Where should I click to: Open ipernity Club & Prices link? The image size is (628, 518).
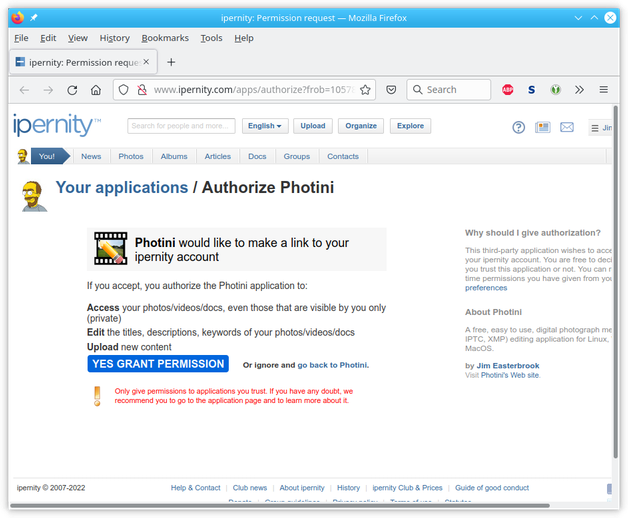pos(407,488)
